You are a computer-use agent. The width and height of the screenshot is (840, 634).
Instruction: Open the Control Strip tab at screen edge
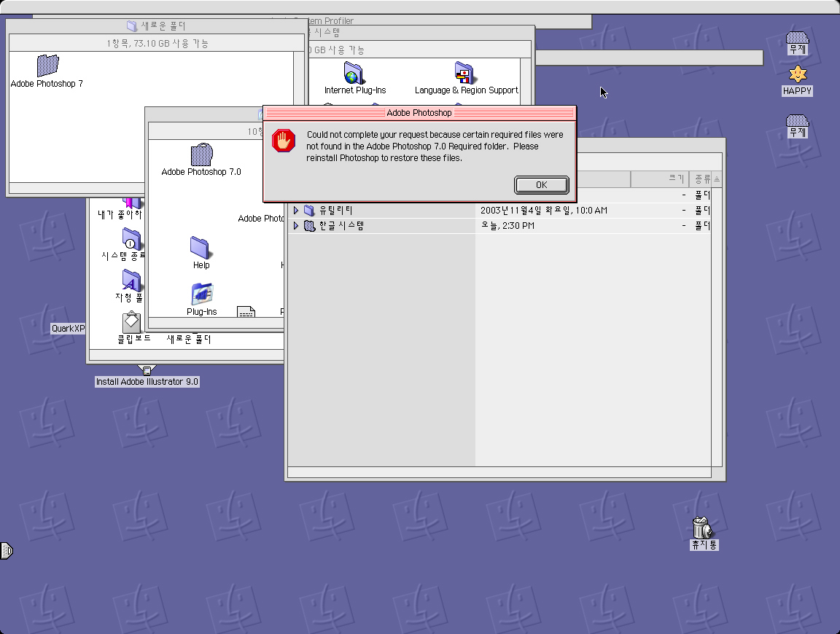click(5, 551)
